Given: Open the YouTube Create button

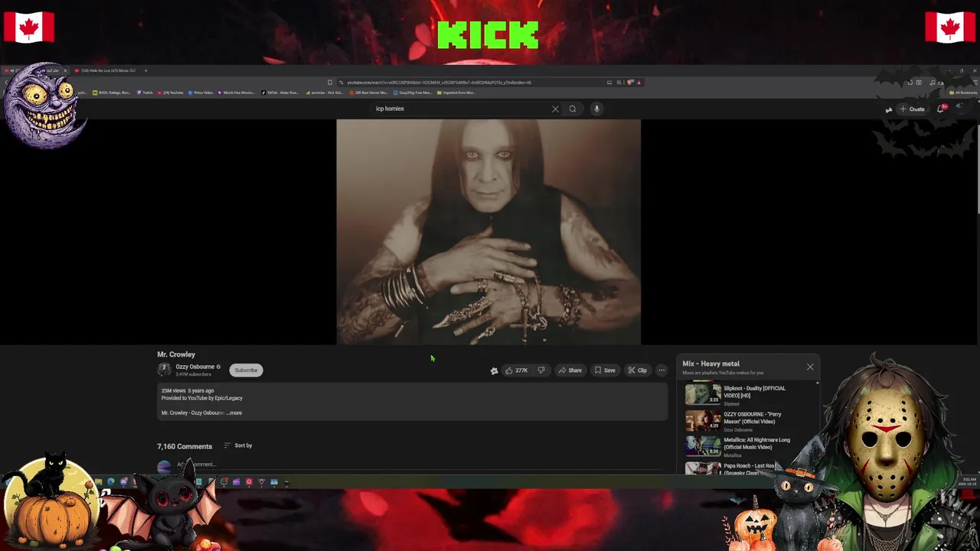Looking at the screenshot, I should click(x=913, y=109).
